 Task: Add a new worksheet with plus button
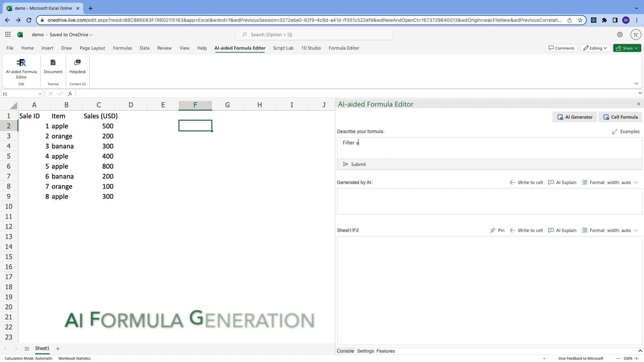pyautogui.click(x=58, y=349)
